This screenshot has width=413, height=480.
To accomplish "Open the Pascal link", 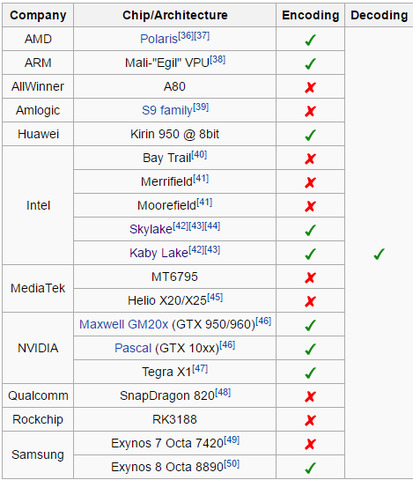I will click(133, 348).
